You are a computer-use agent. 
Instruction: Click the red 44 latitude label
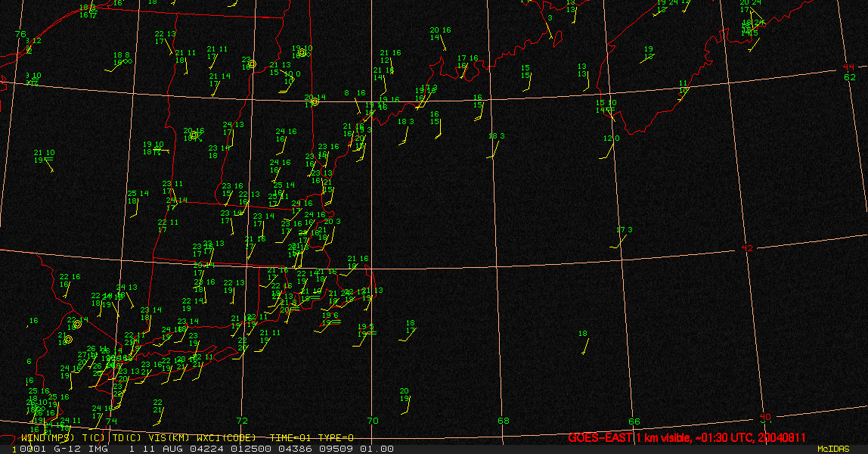848,67
